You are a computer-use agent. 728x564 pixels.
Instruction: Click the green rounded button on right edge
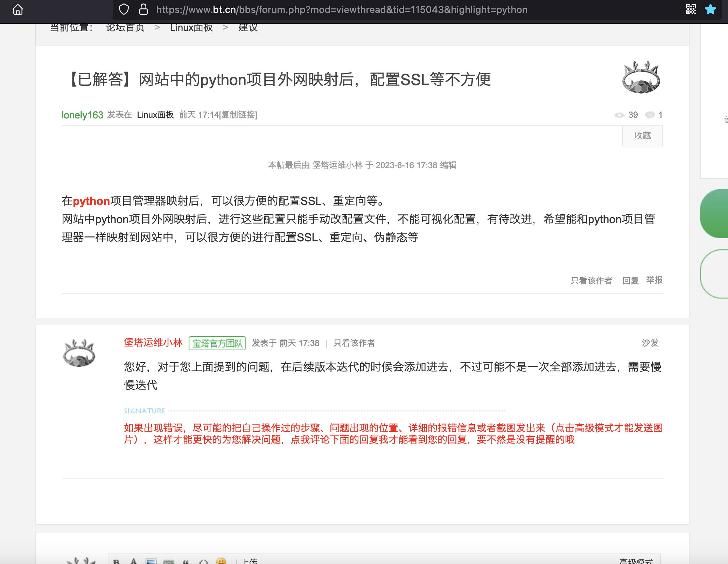(x=714, y=214)
